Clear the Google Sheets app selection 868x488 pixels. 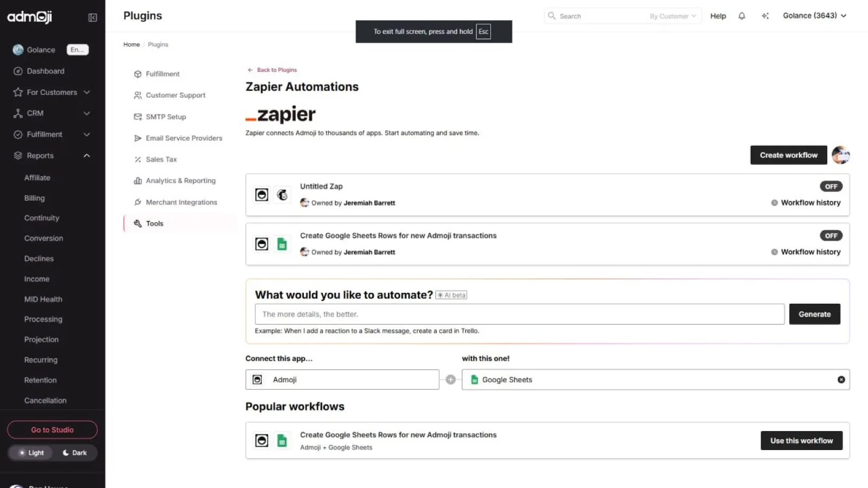tap(841, 380)
